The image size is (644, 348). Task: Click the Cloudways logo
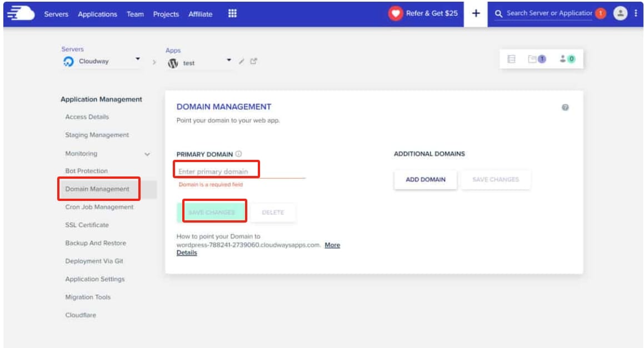pyautogui.click(x=21, y=13)
